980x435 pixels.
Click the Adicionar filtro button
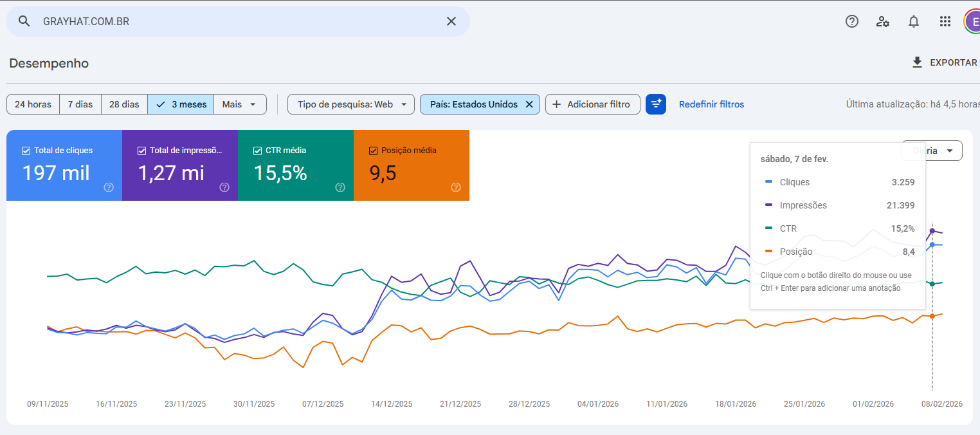pyautogui.click(x=592, y=104)
